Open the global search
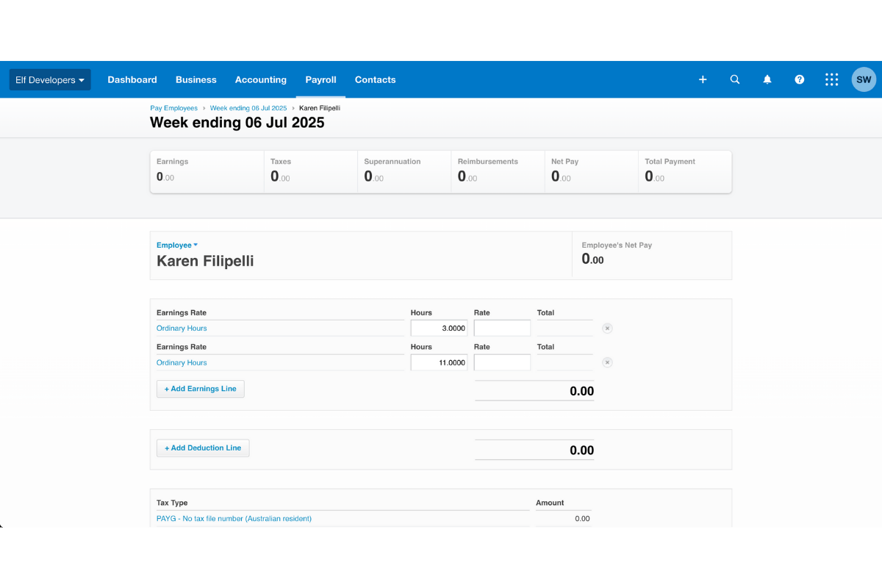The width and height of the screenshot is (882, 588). (x=734, y=79)
